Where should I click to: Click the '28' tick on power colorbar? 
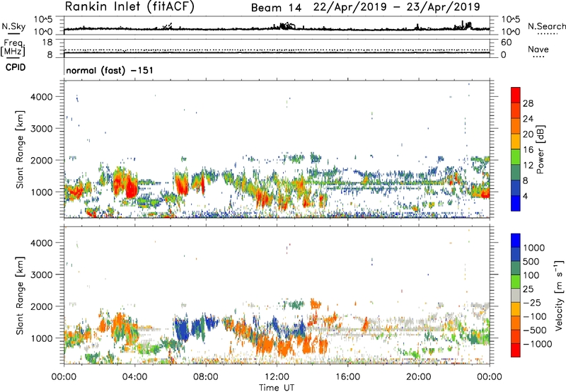(528, 103)
